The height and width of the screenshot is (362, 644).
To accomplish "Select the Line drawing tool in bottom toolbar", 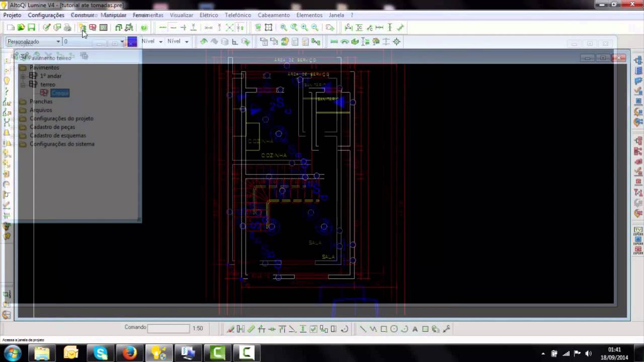I will tap(363, 329).
